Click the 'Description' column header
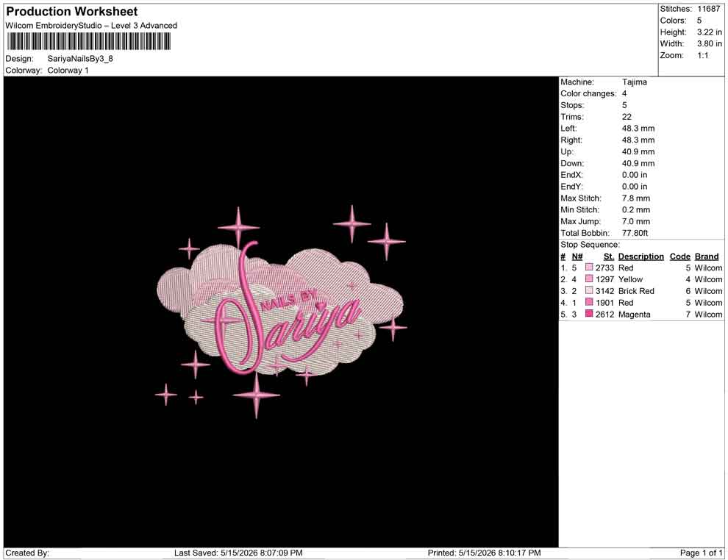Screen dimensions: 728x560 640,256
